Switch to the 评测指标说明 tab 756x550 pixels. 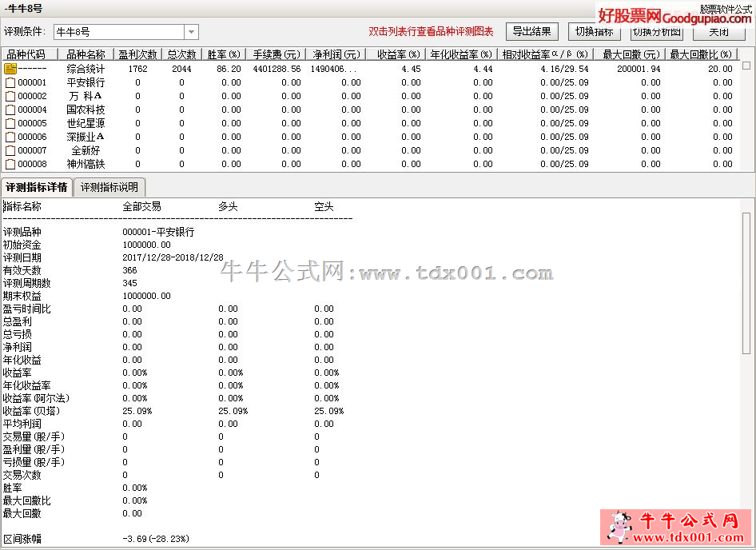109,187
